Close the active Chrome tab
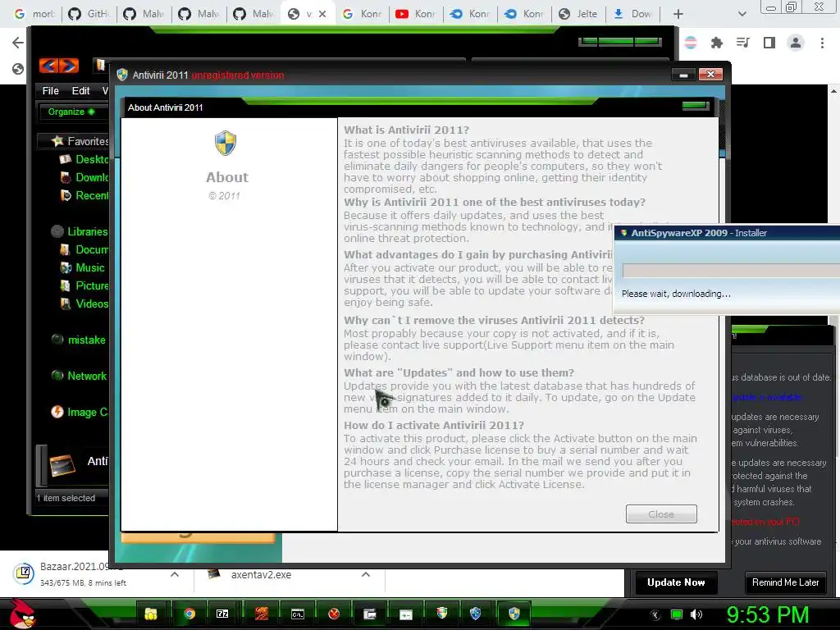 322,14
